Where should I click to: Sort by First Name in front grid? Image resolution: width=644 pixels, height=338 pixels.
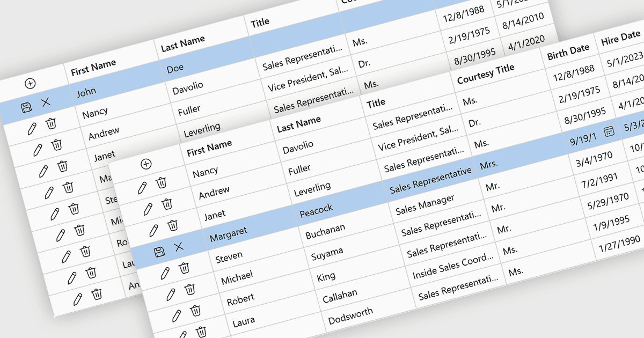pyautogui.click(x=209, y=148)
